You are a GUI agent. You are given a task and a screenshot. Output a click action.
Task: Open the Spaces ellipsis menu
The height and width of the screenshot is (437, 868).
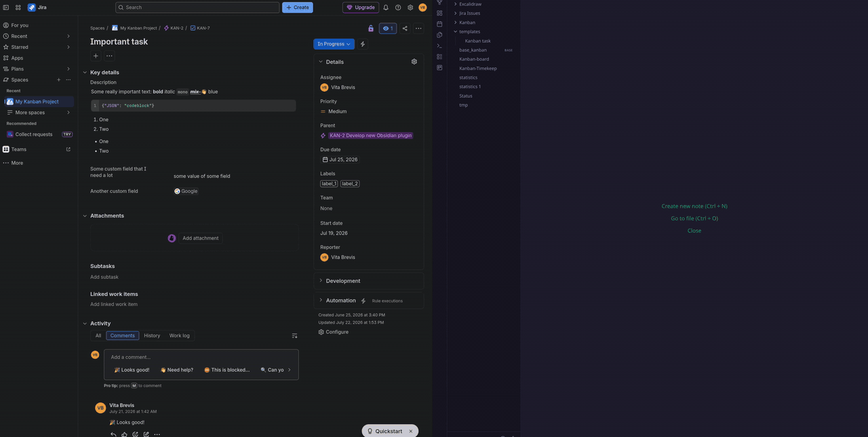[68, 80]
